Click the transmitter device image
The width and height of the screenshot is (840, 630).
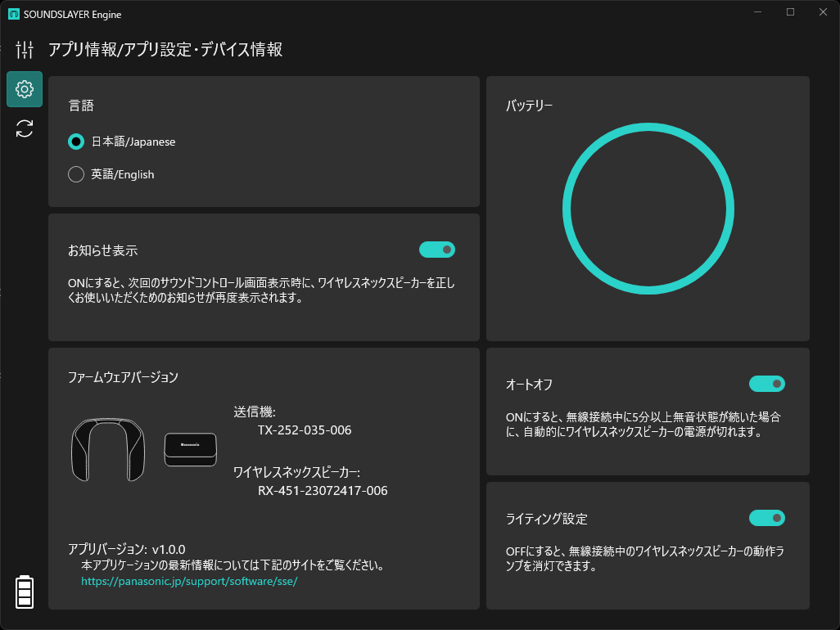click(x=190, y=449)
